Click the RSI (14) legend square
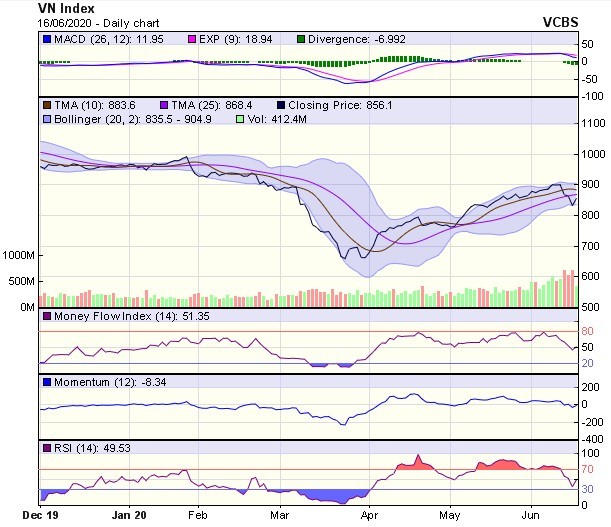Screen dimensions: 611x527 45,446
